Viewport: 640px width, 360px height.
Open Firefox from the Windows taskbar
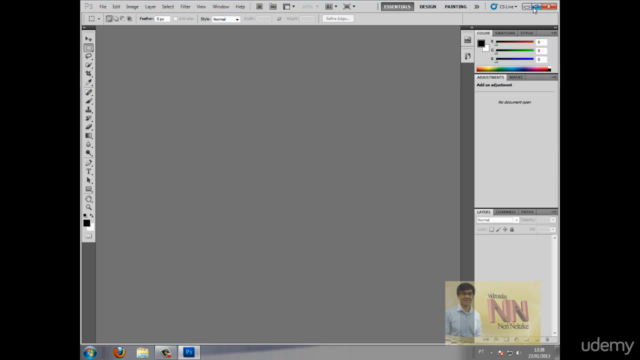(119, 352)
